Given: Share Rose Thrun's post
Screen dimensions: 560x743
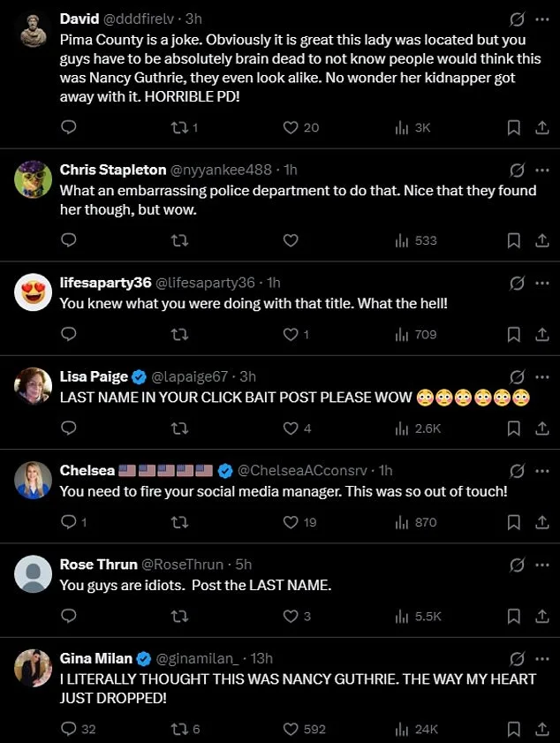Looking at the screenshot, I should pyautogui.click(x=541, y=616).
